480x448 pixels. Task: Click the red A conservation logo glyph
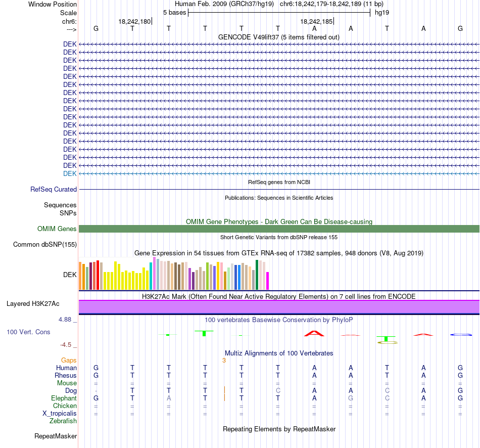click(x=314, y=333)
